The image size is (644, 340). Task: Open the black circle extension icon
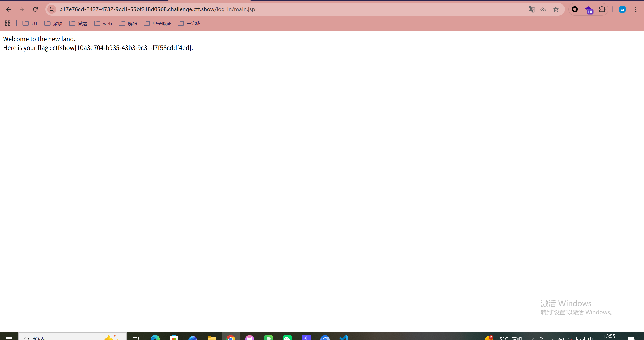click(575, 9)
